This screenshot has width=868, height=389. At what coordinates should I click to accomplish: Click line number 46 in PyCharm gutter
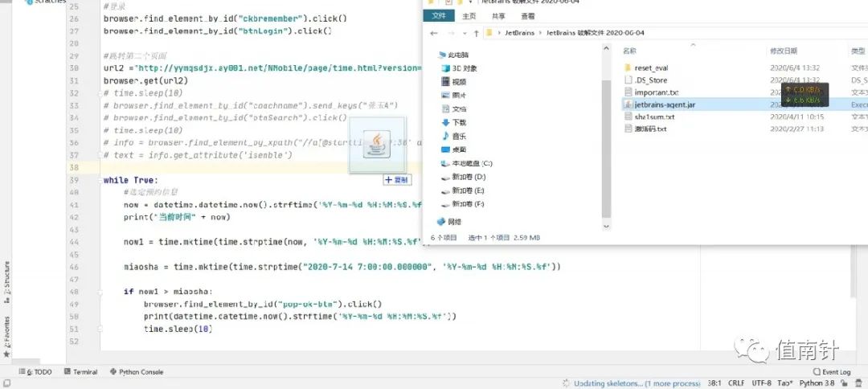click(74, 267)
